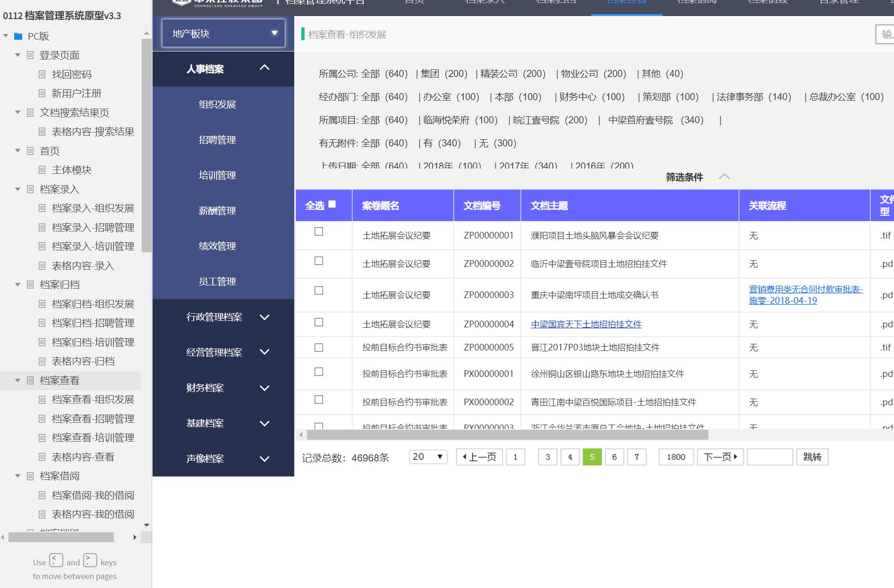Click page icon beside 表格内容-搜索结果
Screen dimensions: 894x588
42,132
